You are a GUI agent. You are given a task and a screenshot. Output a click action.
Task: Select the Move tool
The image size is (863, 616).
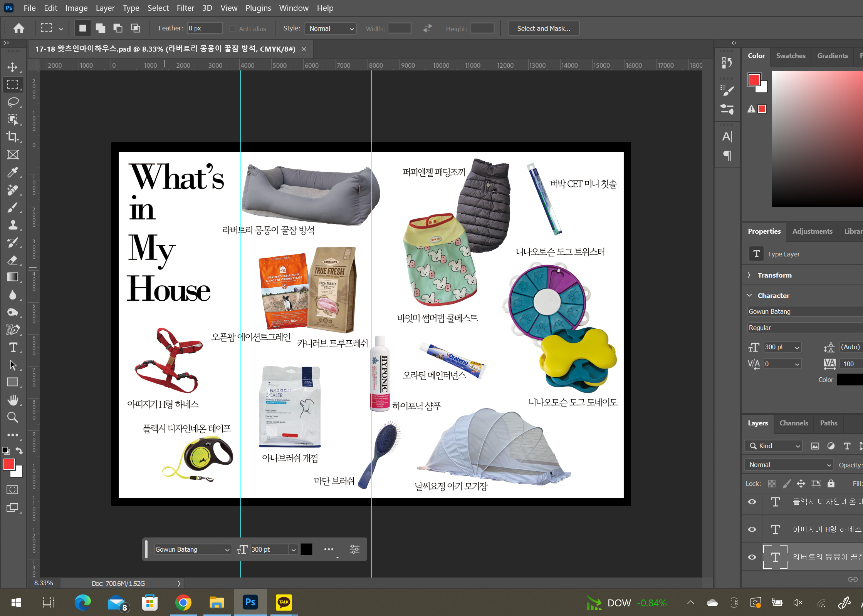coord(13,67)
